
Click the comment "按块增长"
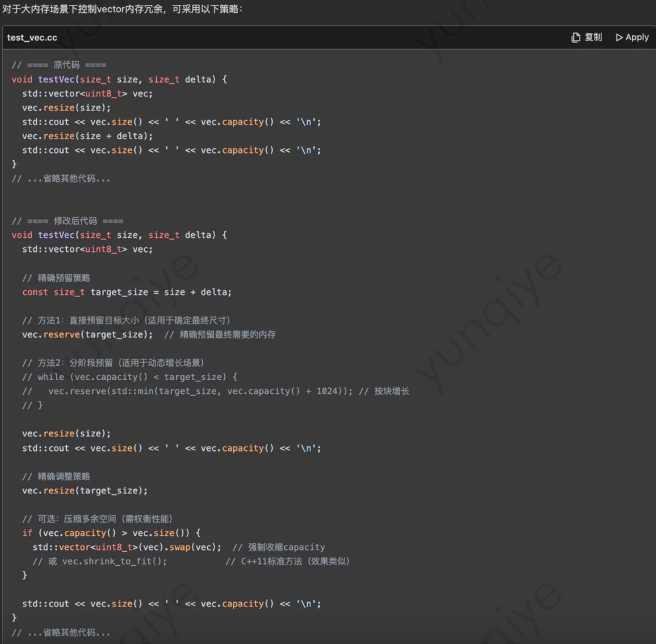(x=384, y=391)
